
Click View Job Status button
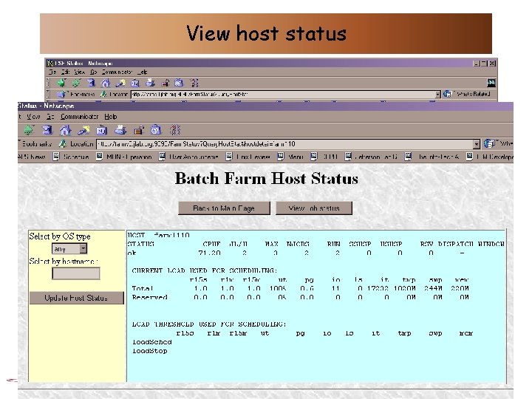click(314, 208)
